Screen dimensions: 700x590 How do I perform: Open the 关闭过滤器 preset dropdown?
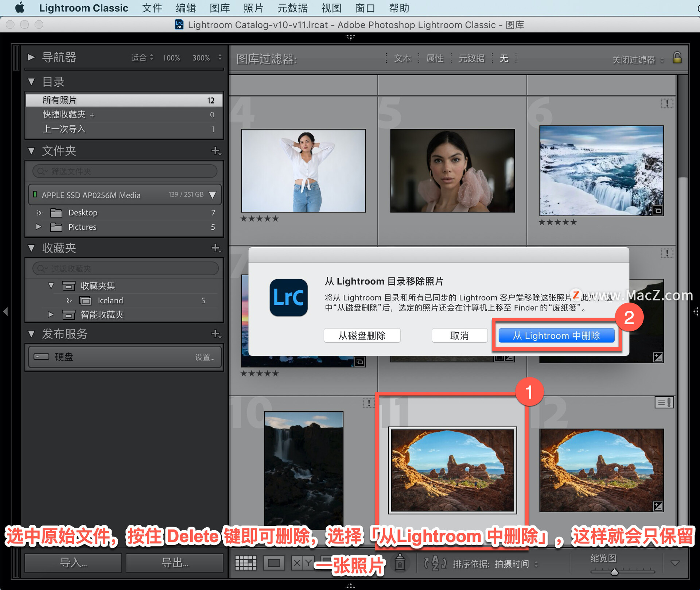[638, 59]
